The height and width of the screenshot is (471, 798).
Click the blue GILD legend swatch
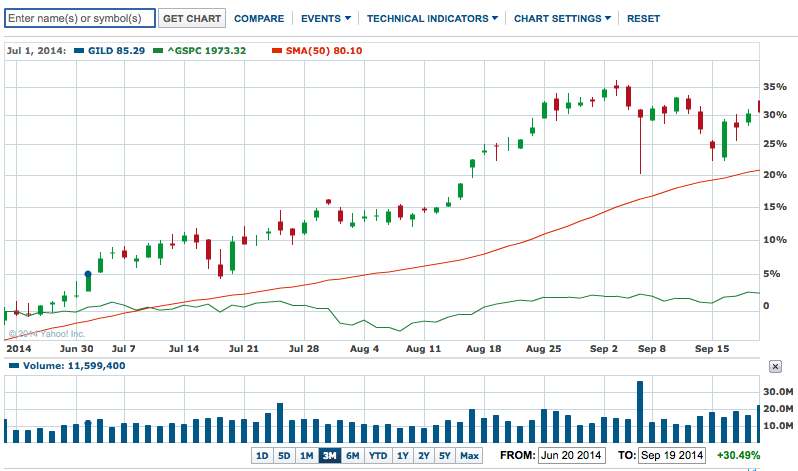click(80, 49)
